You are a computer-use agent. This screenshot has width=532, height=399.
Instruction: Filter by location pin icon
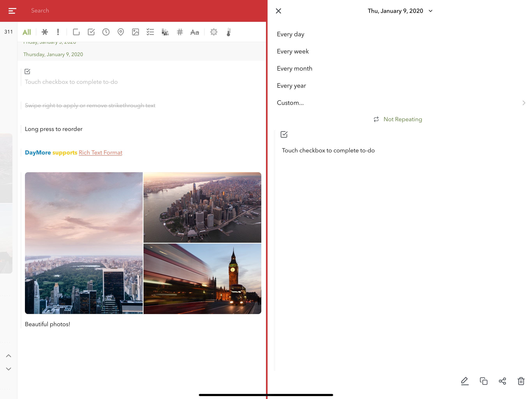tap(121, 32)
